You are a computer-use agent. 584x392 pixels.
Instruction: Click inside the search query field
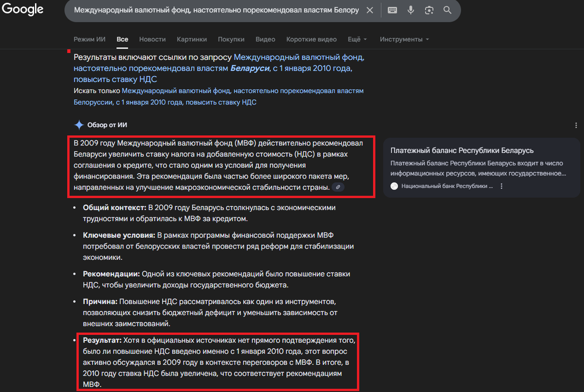217,10
